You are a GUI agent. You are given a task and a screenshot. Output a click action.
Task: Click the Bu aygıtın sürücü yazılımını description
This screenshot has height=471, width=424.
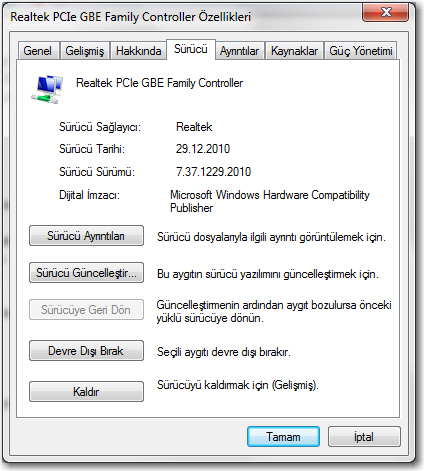point(268,274)
